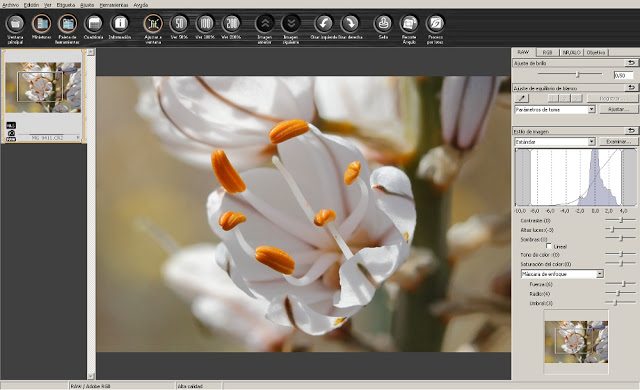Select the flower thumbnail in the left panel
This screenshot has width=640, height=390.
point(43,87)
